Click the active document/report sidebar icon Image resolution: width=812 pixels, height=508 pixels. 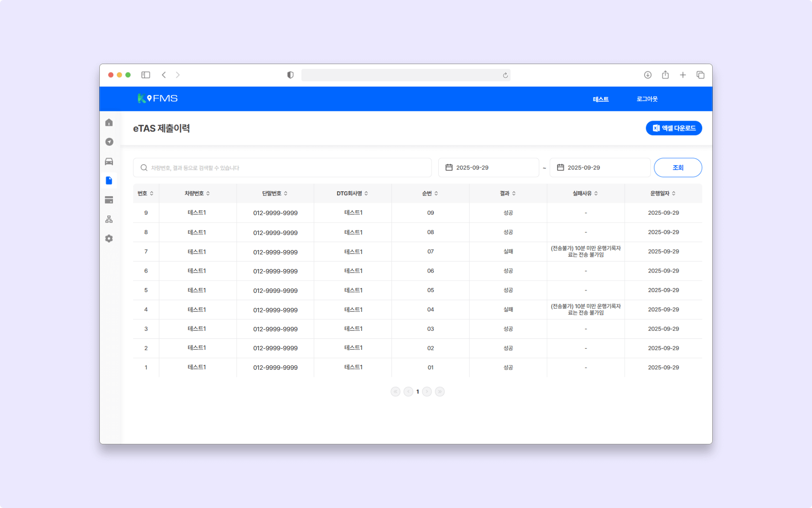click(109, 181)
